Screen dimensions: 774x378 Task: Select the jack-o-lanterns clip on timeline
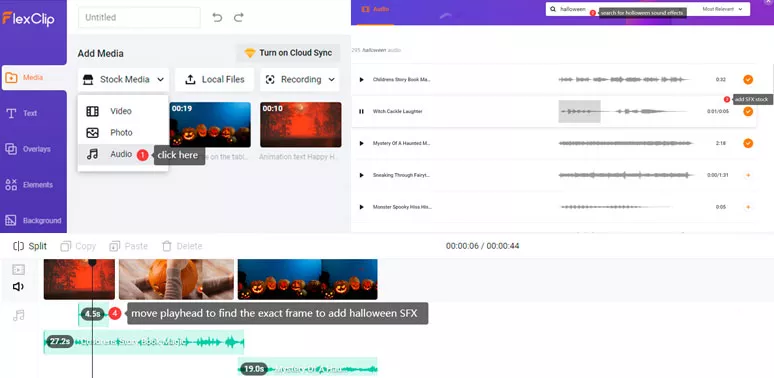click(308, 279)
